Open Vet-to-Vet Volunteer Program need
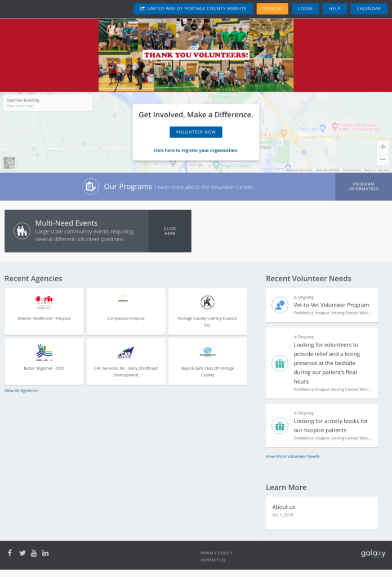392x577 pixels. point(331,305)
